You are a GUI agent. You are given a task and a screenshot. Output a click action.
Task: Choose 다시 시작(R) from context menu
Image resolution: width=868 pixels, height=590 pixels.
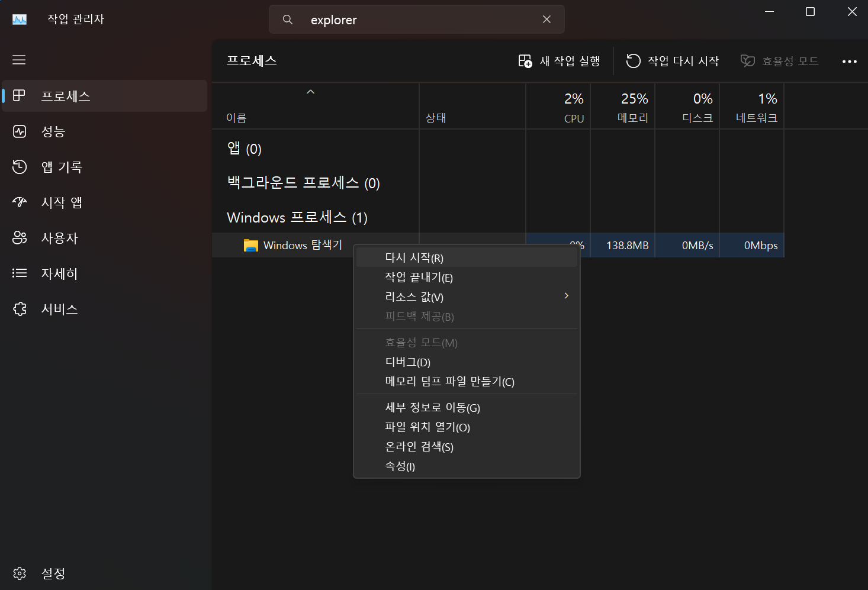[x=467, y=257]
